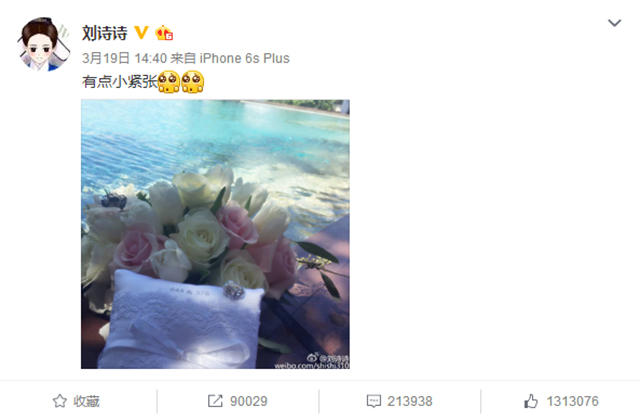Click the post text 有点小紧张
This screenshot has height=420, width=640.
120,82
